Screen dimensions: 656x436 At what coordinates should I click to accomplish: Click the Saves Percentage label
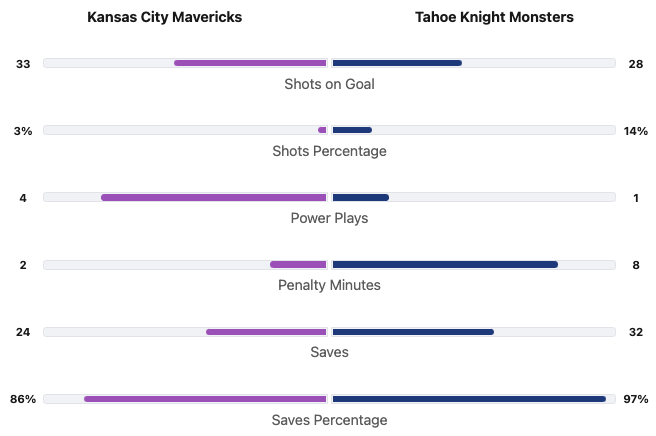[x=329, y=420]
